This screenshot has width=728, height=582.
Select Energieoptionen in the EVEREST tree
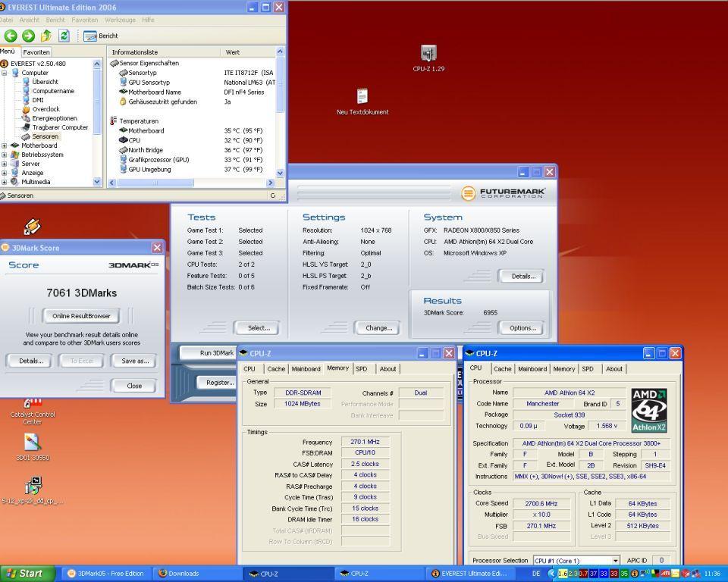coord(55,118)
